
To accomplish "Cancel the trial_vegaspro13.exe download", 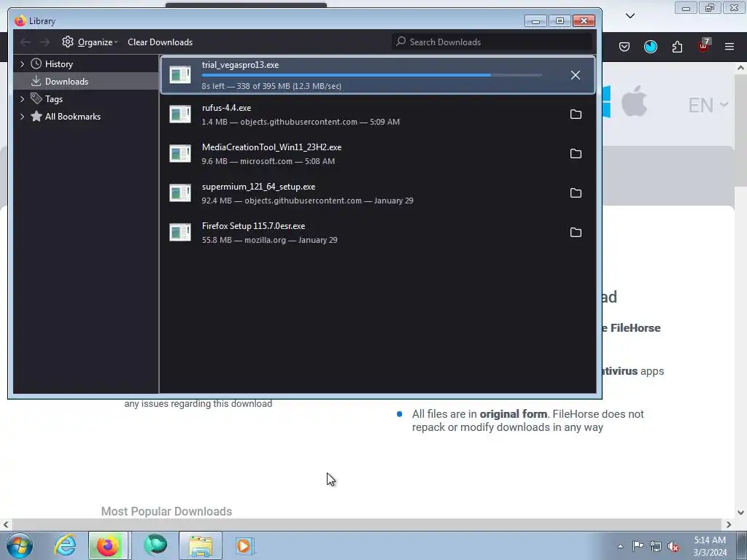I will tap(576, 75).
